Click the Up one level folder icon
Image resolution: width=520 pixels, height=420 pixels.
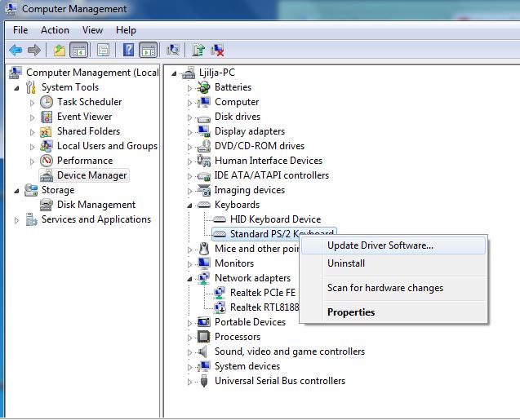click(x=60, y=51)
